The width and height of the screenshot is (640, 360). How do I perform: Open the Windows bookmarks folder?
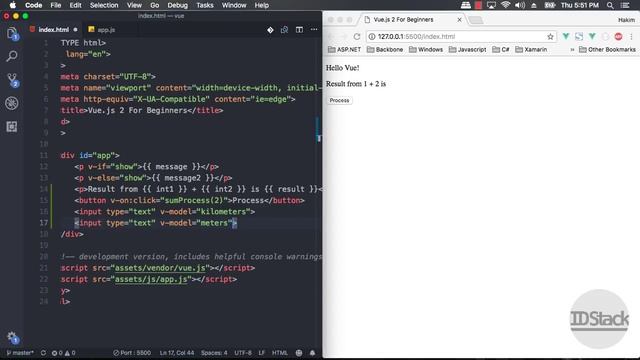pyautogui.click(x=426, y=49)
